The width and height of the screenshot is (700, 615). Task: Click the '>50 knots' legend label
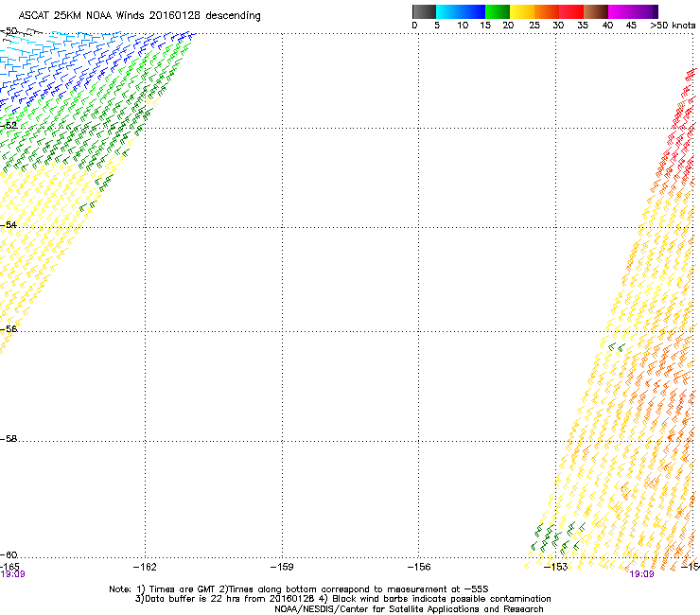[x=673, y=26]
